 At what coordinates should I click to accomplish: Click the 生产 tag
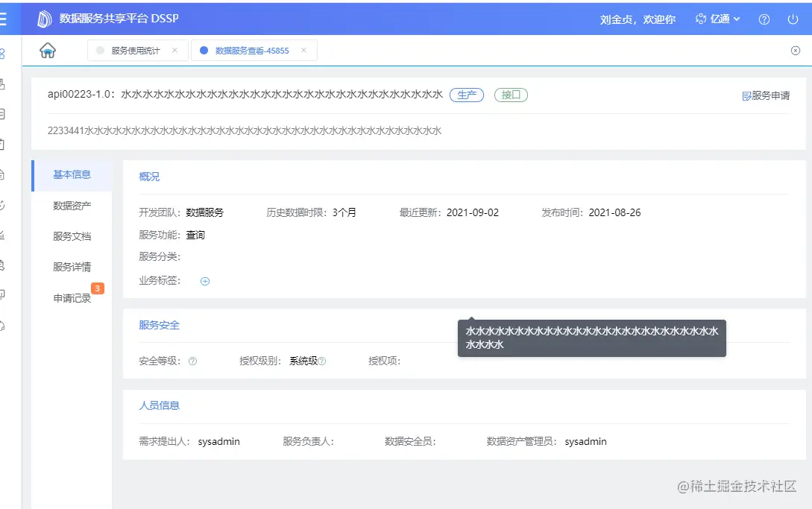point(467,95)
